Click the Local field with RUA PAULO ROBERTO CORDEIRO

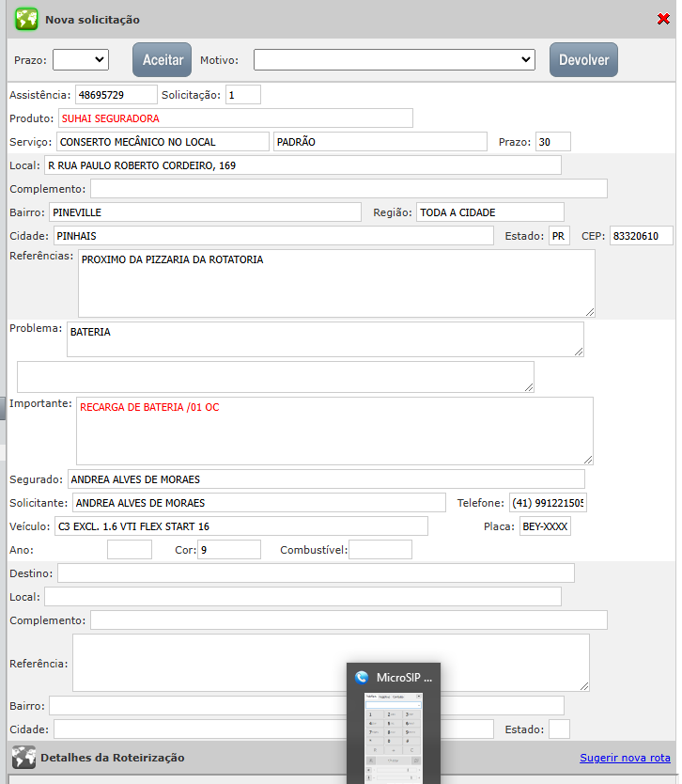[x=302, y=165]
